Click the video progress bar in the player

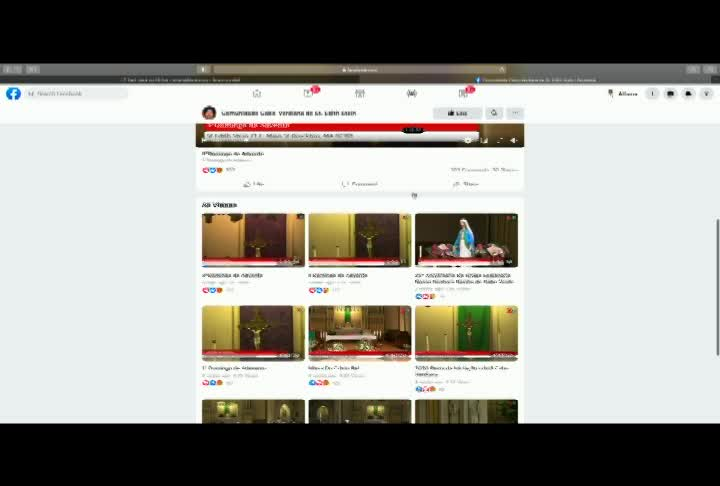point(331,141)
